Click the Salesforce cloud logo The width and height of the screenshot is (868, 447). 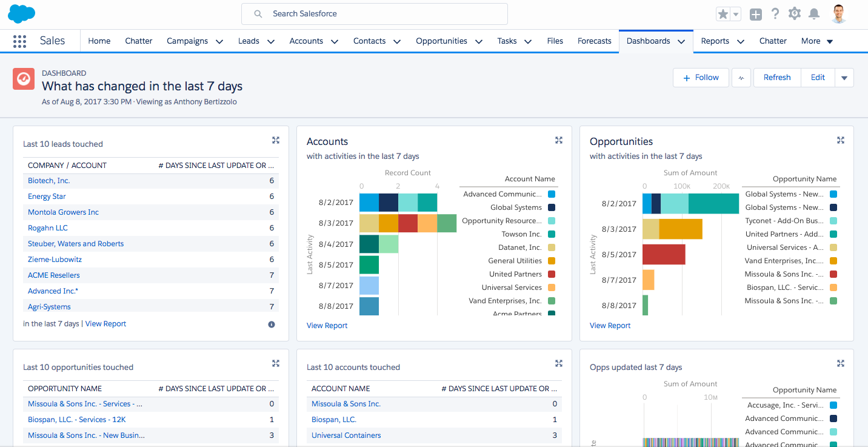point(21,13)
